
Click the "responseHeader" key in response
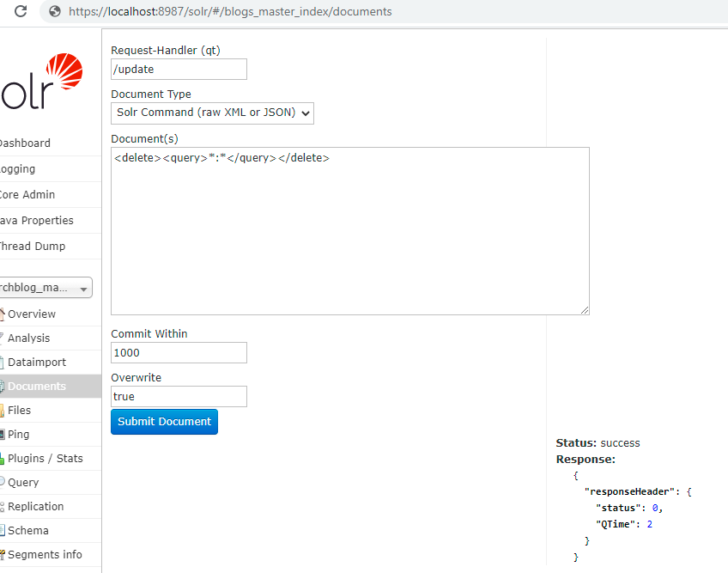tap(629, 491)
